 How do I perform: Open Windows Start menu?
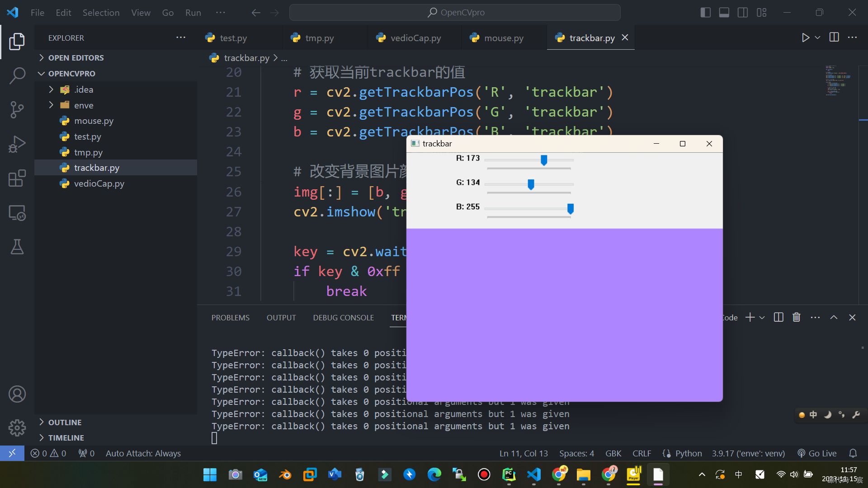210,474
